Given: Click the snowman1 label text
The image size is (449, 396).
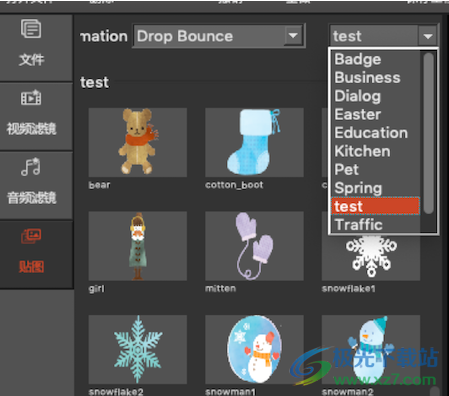Looking at the screenshot, I should point(231,392).
